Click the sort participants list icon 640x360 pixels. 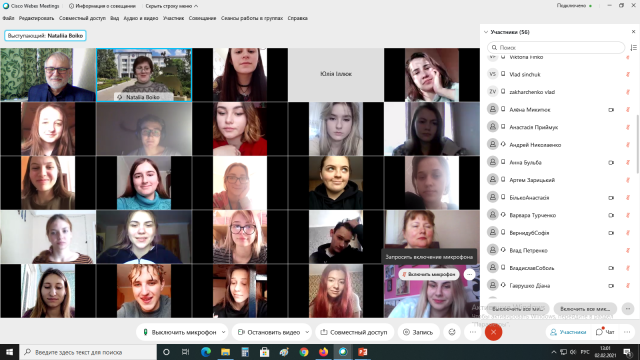coord(633,47)
